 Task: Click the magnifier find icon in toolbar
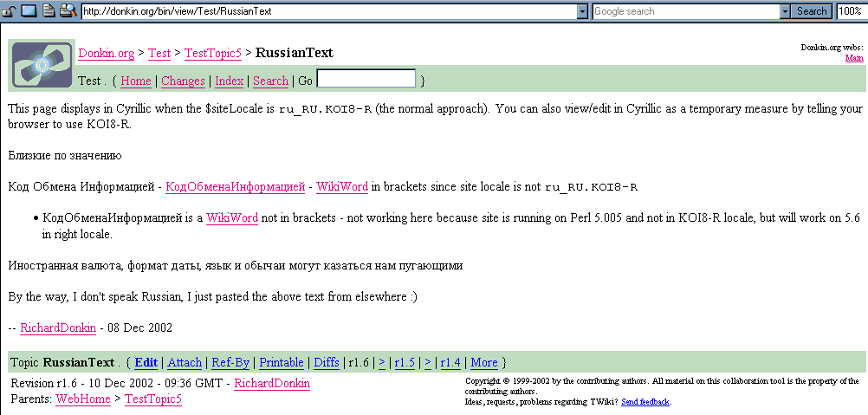(x=68, y=11)
